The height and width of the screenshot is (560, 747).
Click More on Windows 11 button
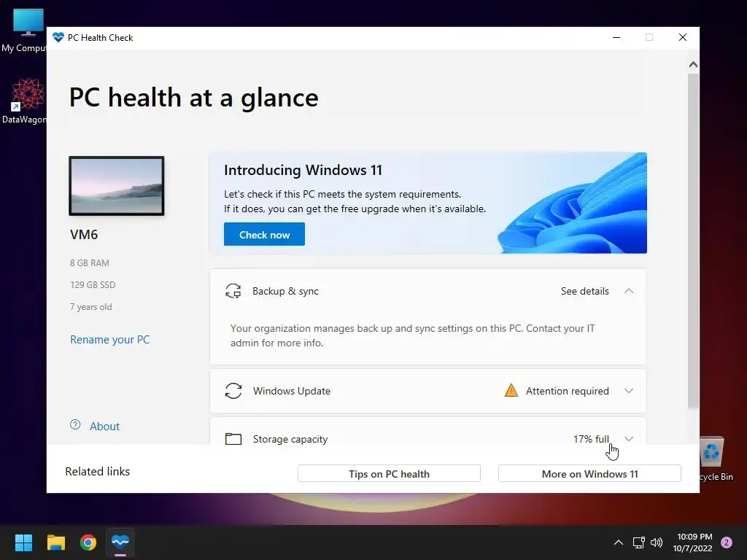coord(589,474)
